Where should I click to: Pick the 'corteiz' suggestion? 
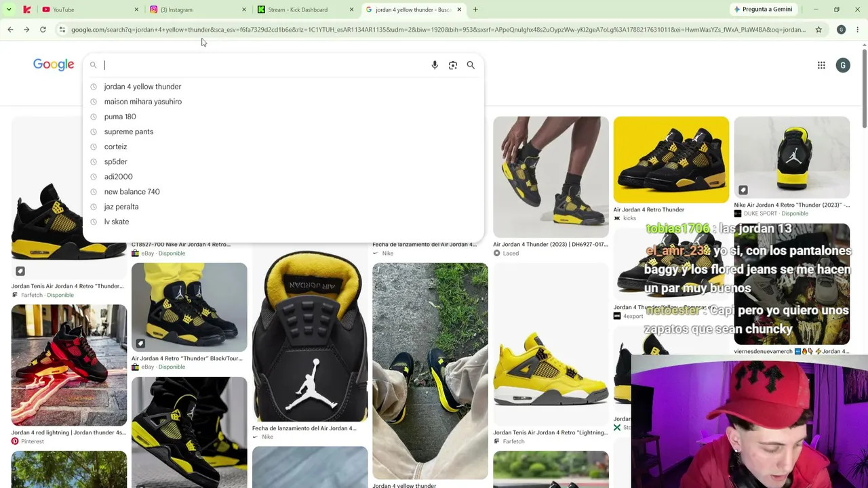283,146
